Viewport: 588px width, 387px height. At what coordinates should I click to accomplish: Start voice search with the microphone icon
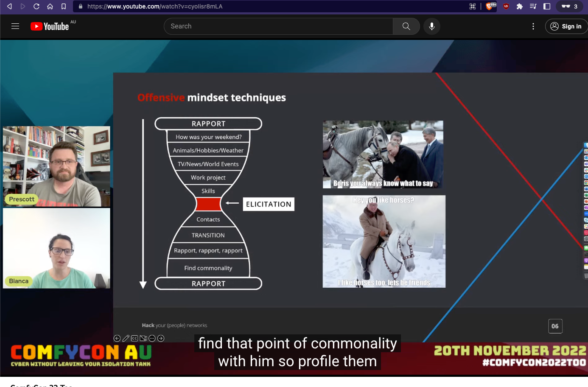pos(431,26)
